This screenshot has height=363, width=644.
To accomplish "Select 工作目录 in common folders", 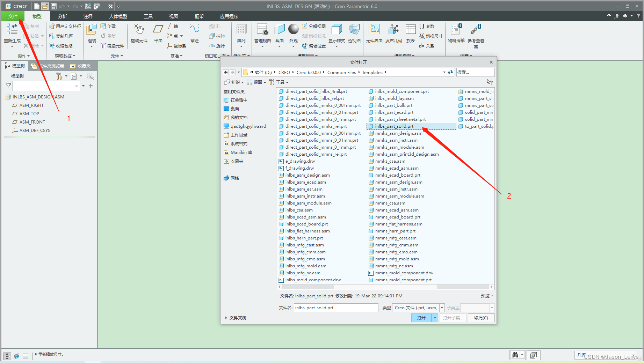I will pyautogui.click(x=236, y=135).
